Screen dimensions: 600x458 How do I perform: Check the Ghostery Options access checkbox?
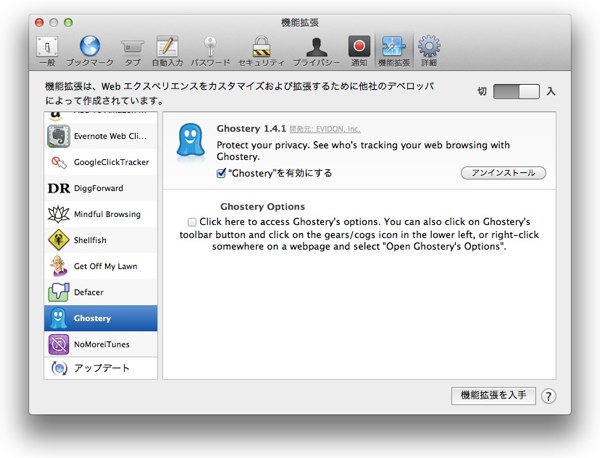[x=192, y=222]
